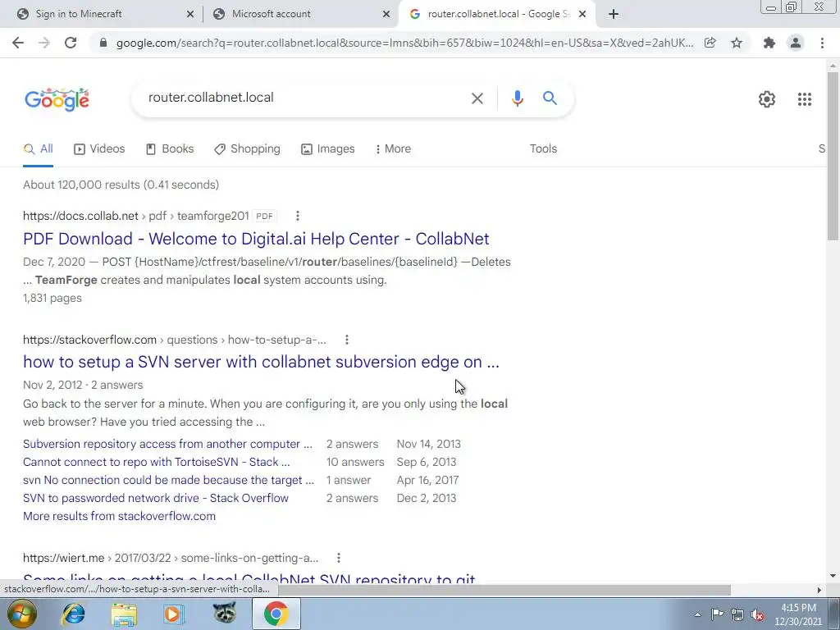The width and height of the screenshot is (840, 630).
Task: Select the All results filter
Action: pos(38,149)
